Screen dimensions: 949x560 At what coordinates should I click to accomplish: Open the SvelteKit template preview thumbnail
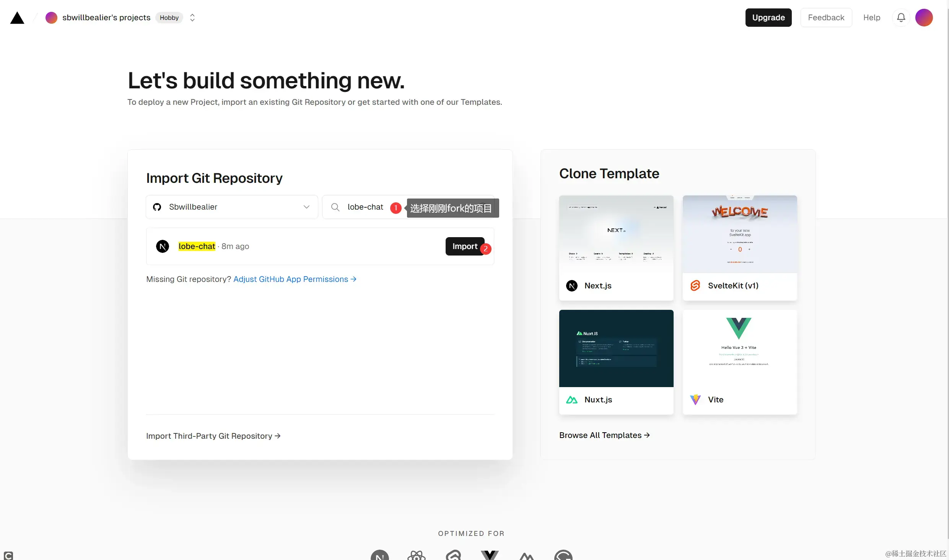coord(740,234)
